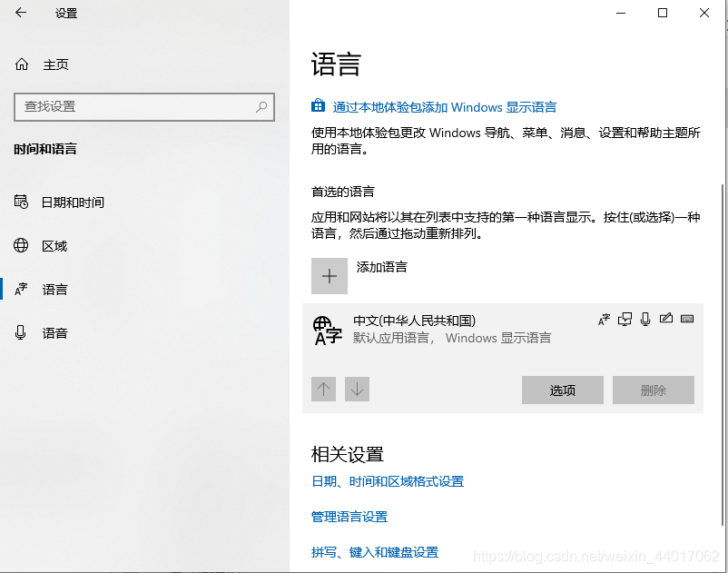Click the store bag icon near the experience pack link
728x573 pixels.
tap(318, 106)
